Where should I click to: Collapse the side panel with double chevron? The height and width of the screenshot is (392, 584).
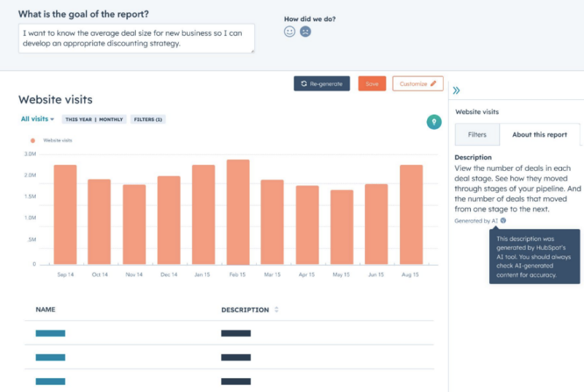coord(456,91)
